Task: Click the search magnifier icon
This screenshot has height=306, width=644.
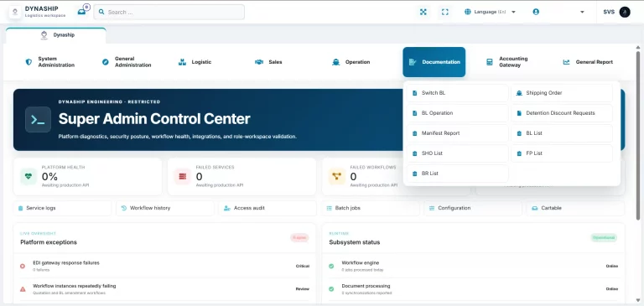Action: pos(101,12)
